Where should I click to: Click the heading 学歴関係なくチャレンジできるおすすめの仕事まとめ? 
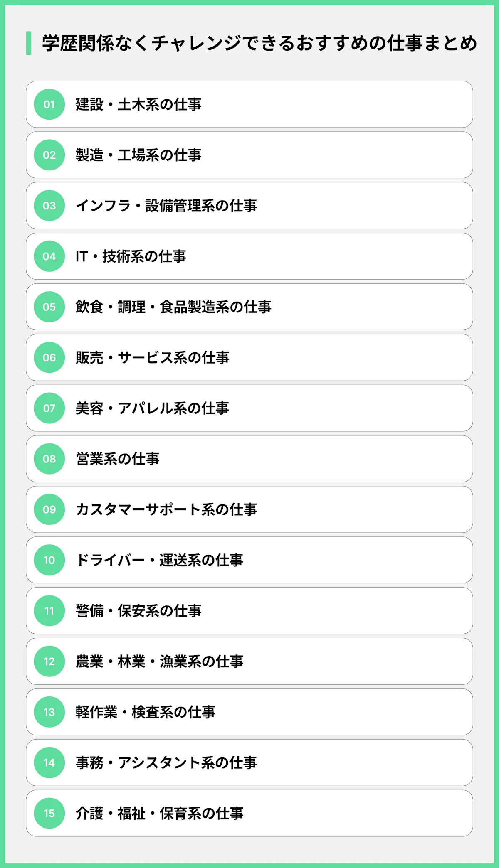pyautogui.click(x=259, y=43)
